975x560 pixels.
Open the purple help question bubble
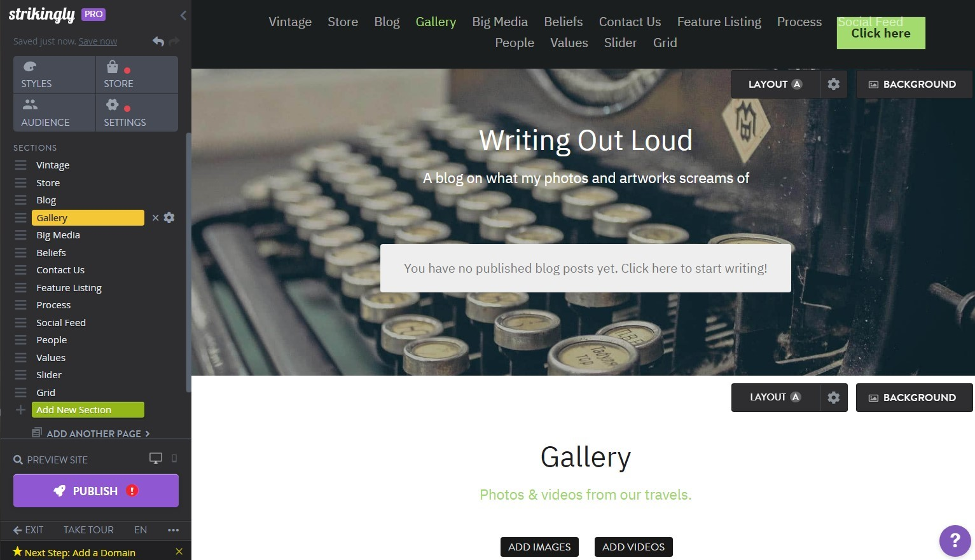(955, 540)
